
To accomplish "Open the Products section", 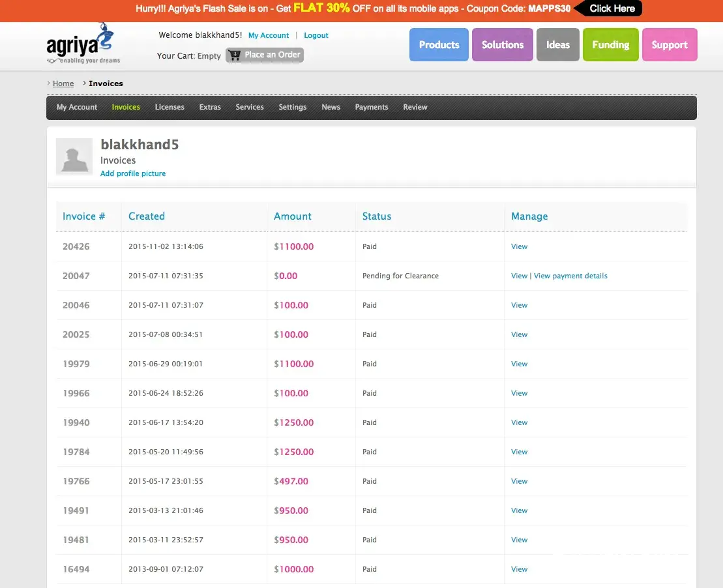I will (439, 45).
